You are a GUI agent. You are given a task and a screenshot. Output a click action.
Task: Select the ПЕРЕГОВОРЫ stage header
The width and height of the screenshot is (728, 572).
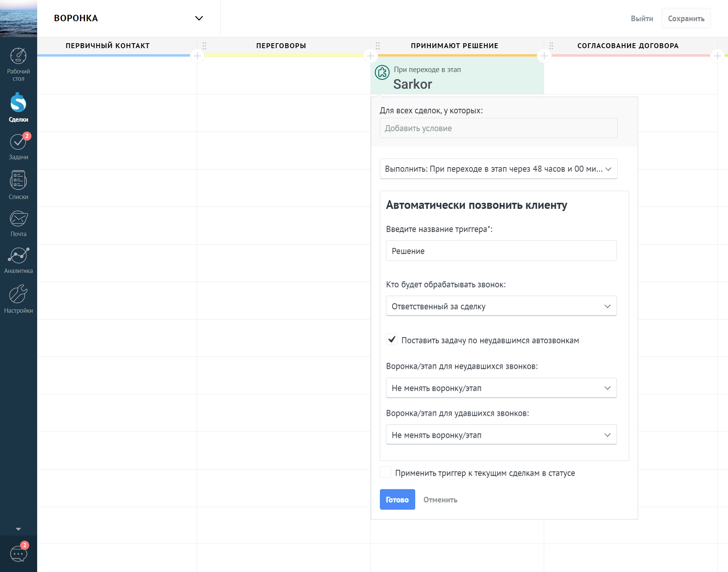pos(281,46)
